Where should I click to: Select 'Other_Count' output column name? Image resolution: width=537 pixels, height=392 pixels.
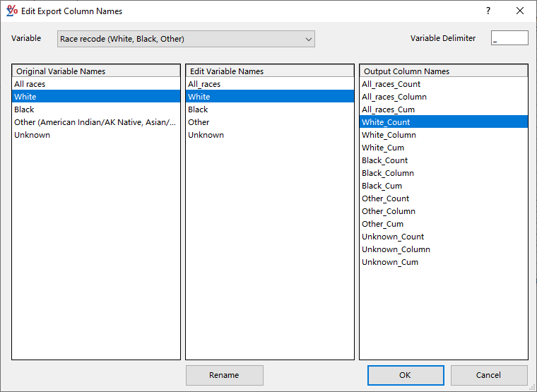tap(385, 198)
